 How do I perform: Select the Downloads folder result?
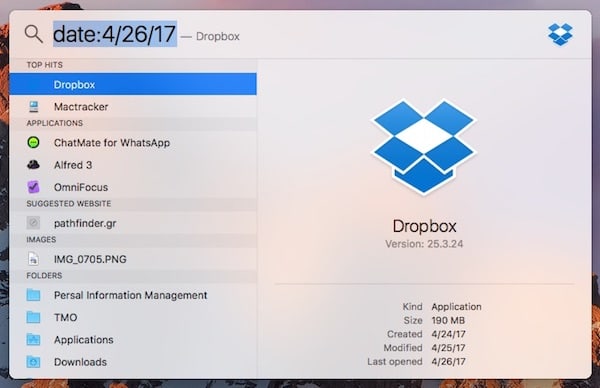click(x=133, y=362)
